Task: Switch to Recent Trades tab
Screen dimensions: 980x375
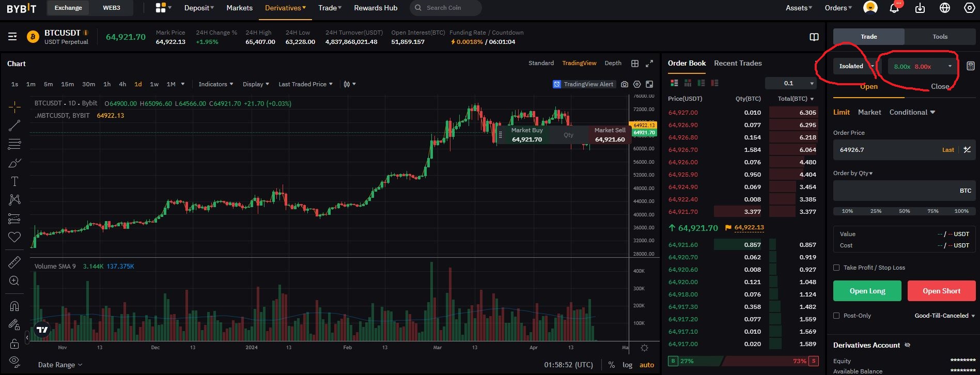Action: (738, 63)
